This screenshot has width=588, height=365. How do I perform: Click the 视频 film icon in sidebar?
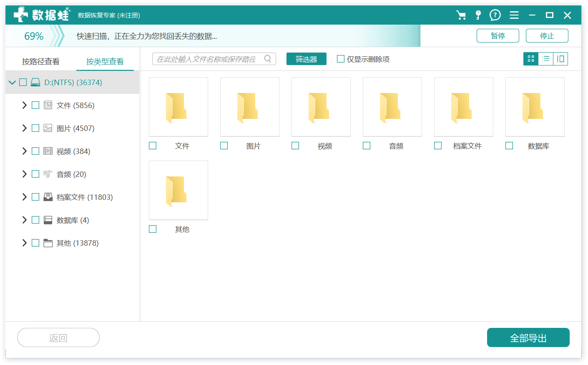point(48,151)
